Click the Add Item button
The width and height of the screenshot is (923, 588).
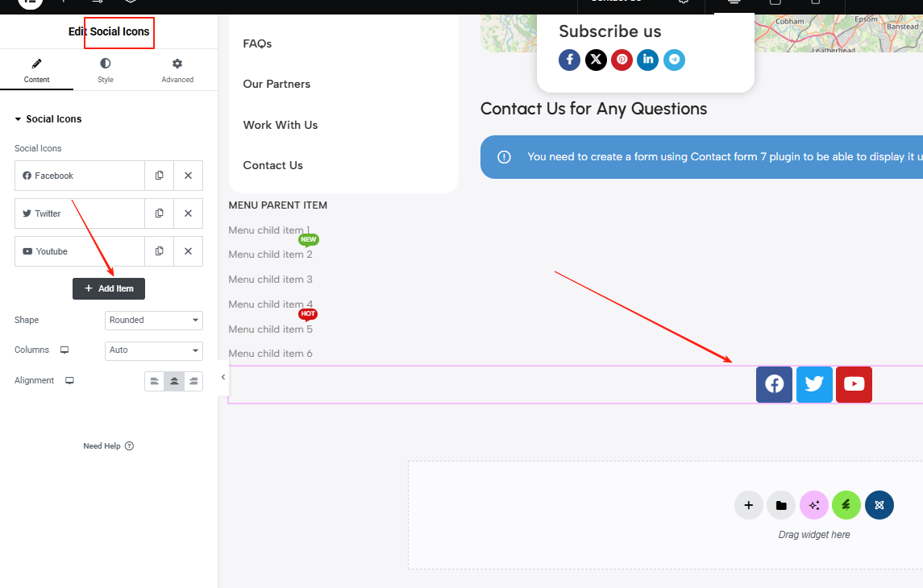[109, 288]
